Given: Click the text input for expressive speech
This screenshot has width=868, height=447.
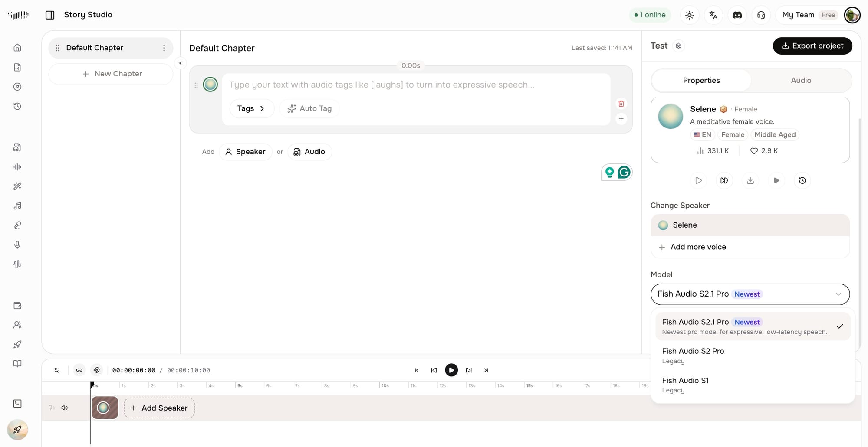Looking at the screenshot, I should [x=416, y=85].
